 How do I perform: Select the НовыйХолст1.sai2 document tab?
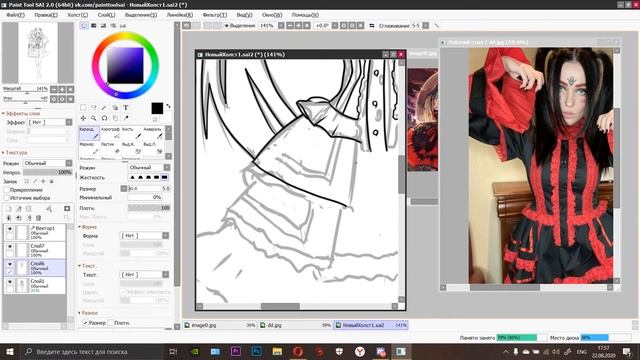pos(371,325)
